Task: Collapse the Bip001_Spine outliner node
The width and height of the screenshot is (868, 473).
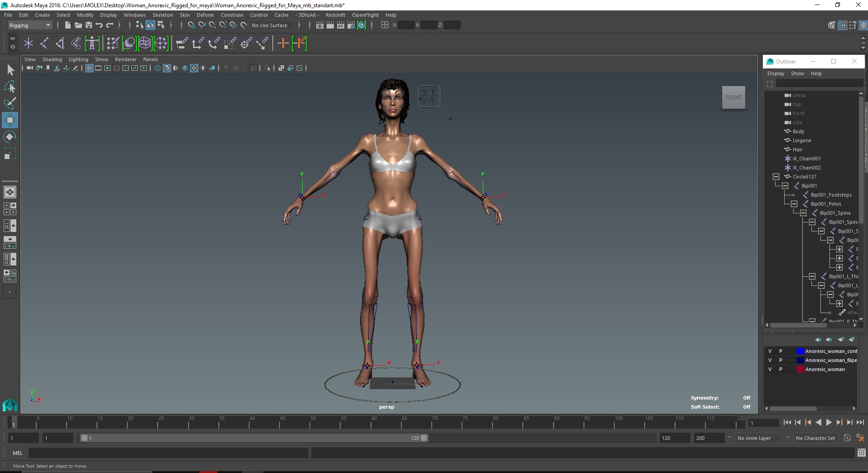Action: (x=803, y=213)
